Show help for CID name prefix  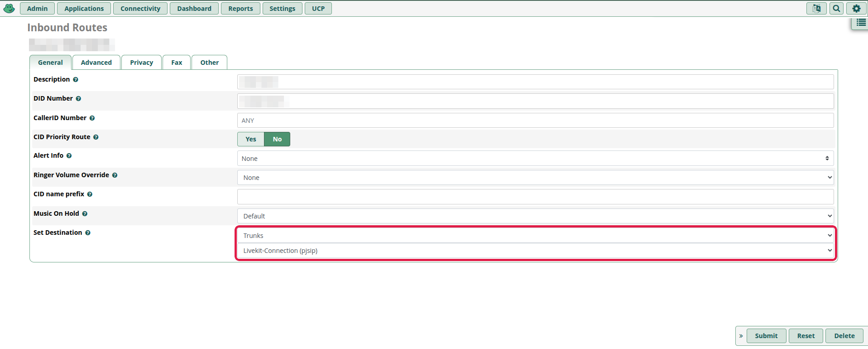point(90,194)
